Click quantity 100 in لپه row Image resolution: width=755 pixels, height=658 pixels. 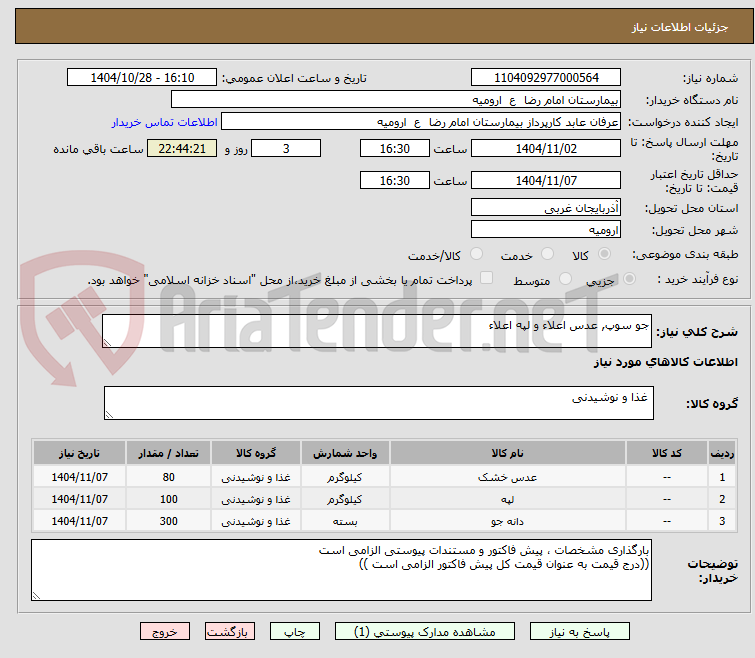(169, 499)
